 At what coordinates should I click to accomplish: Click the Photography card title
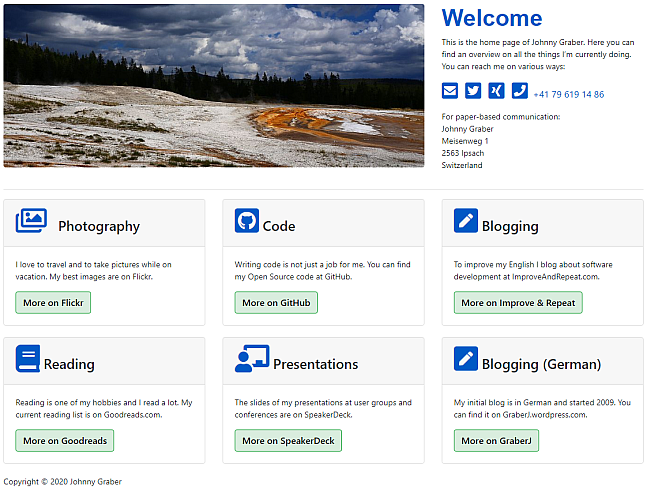point(99,226)
